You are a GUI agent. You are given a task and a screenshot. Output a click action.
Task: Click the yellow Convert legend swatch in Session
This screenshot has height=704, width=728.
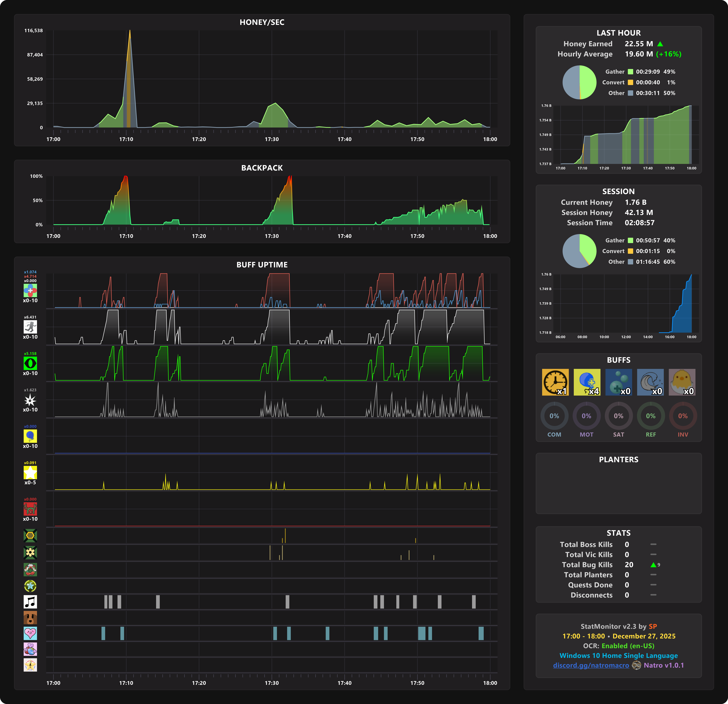[x=630, y=251]
